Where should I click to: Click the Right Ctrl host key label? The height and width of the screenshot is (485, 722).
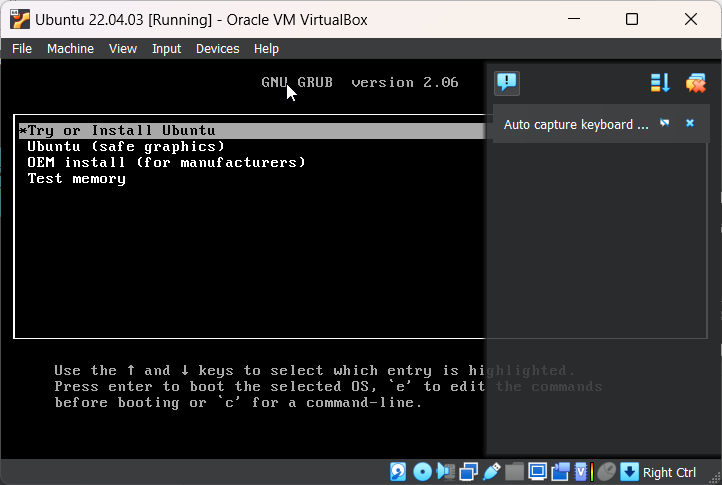pos(669,473)
